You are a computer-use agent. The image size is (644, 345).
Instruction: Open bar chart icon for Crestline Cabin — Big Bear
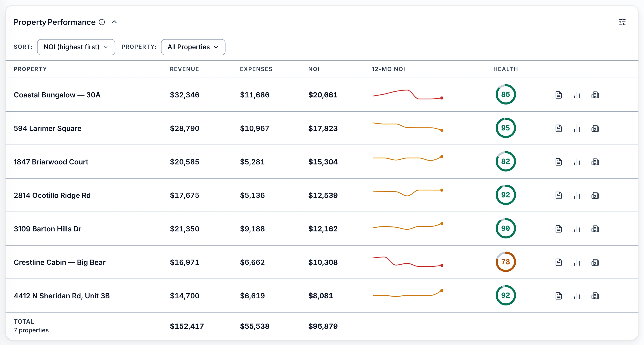click(577, 262)
